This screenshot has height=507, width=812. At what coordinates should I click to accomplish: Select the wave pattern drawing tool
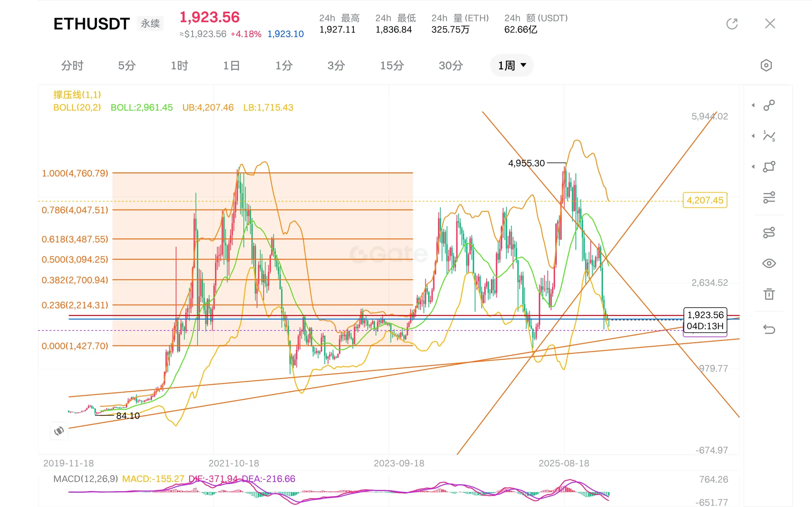pyautogui.click(x=769, y=136)
